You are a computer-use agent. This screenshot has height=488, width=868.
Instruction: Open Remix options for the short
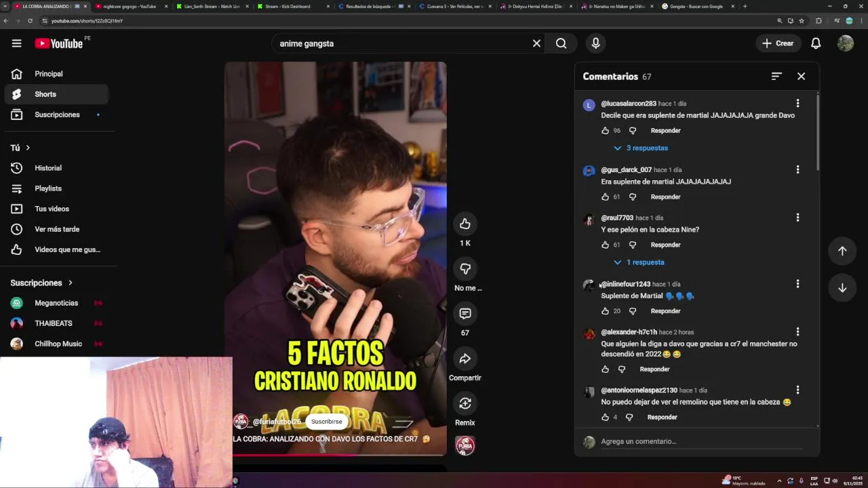(x=465, y=403)
